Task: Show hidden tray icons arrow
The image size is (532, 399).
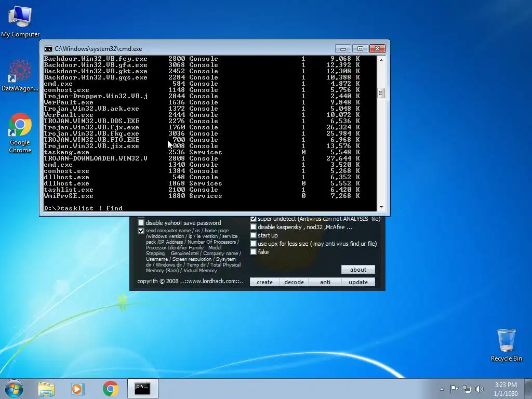Action: click(x=442, y=389)
